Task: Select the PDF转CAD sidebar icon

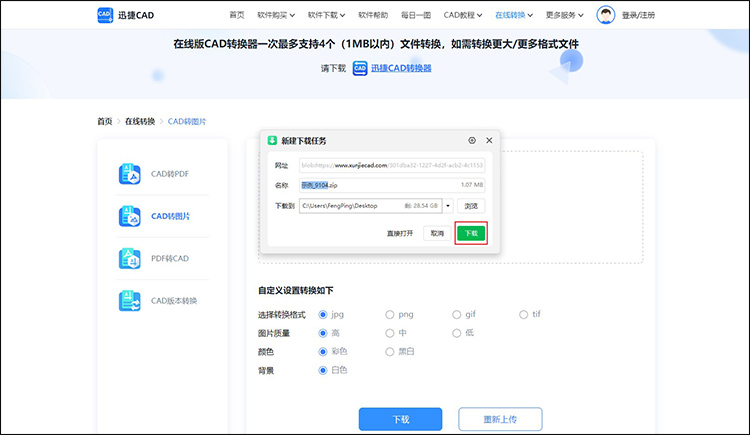Action: pos(130,258)
